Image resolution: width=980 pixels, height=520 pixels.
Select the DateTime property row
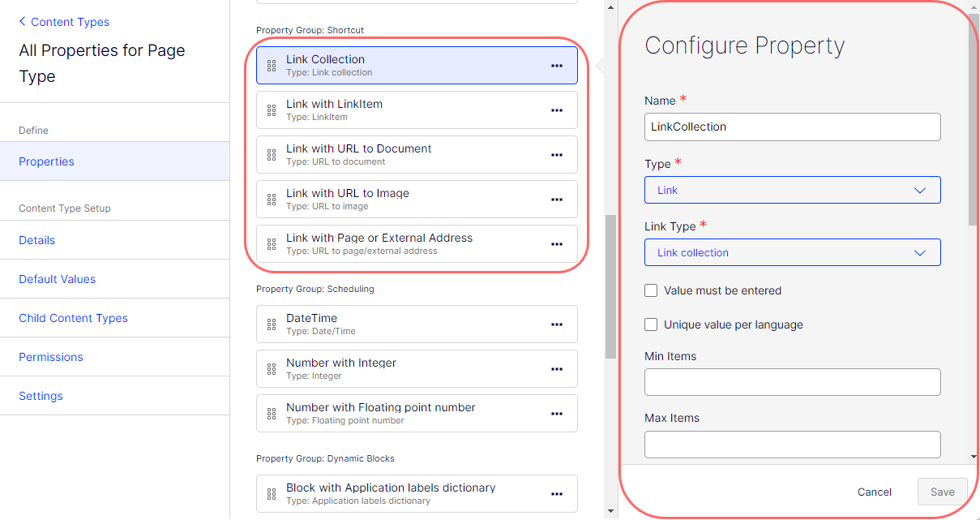(x=417, y=324)
